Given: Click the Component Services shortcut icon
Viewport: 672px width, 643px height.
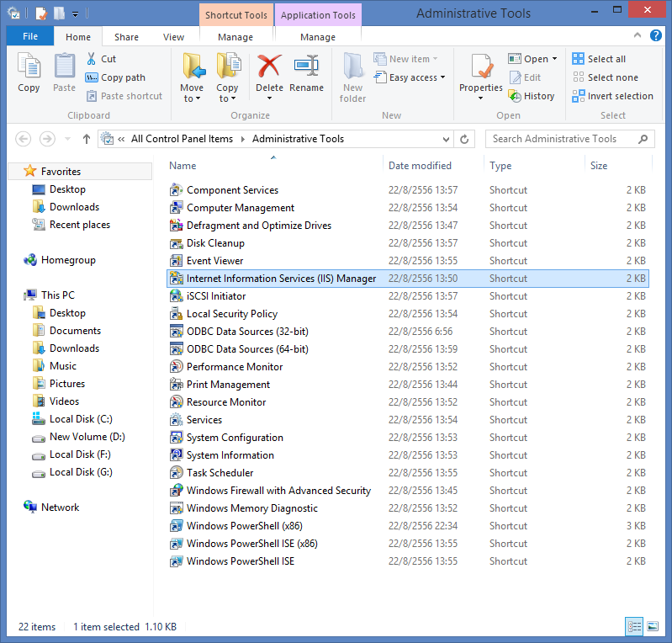Looking at the screenshot, I should tap(176, 190).
